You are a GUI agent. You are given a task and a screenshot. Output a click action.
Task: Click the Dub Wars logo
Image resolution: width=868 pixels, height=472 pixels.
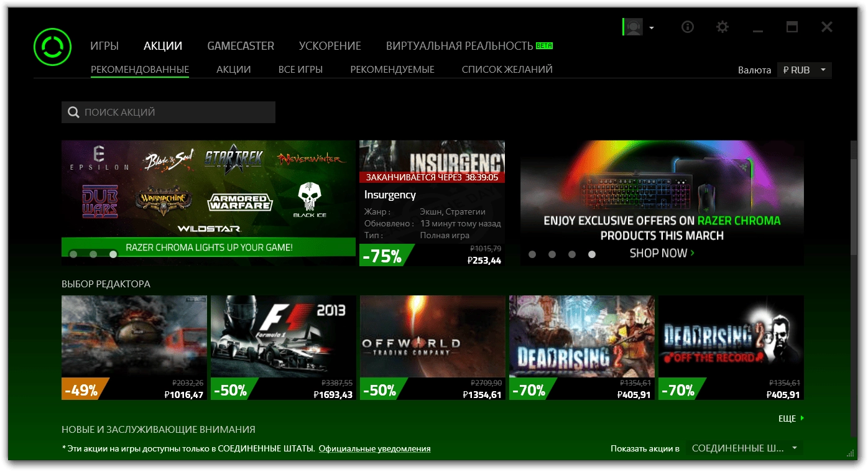tap(100, 201)
